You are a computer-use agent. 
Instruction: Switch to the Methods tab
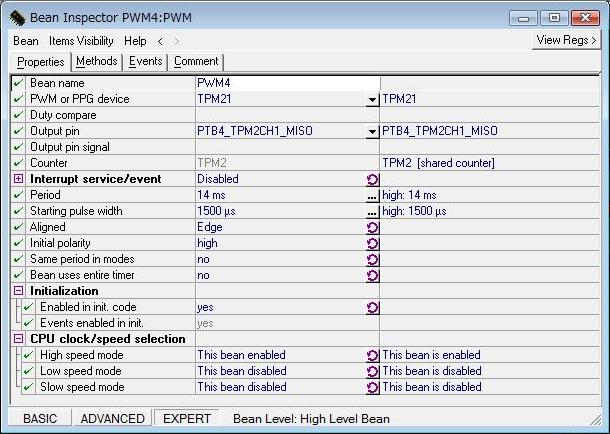[96, 61]
